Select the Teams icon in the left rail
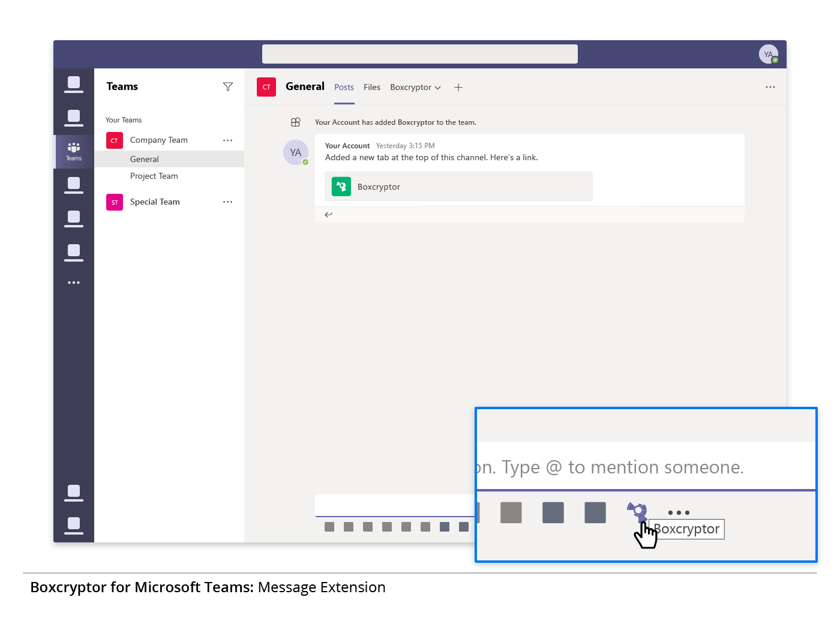840x630 pixels. pyautogui.click(x=74, y=151)
